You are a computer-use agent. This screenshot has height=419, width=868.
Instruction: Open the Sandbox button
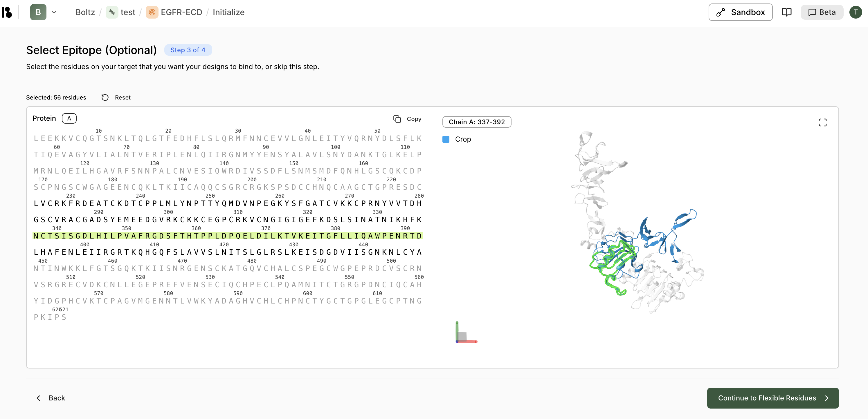point(740,12)
